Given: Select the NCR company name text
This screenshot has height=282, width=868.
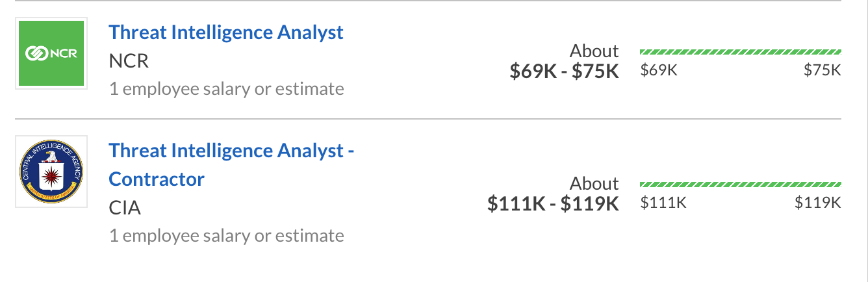Looking at the screenshot, I should [x=129, y=60].
